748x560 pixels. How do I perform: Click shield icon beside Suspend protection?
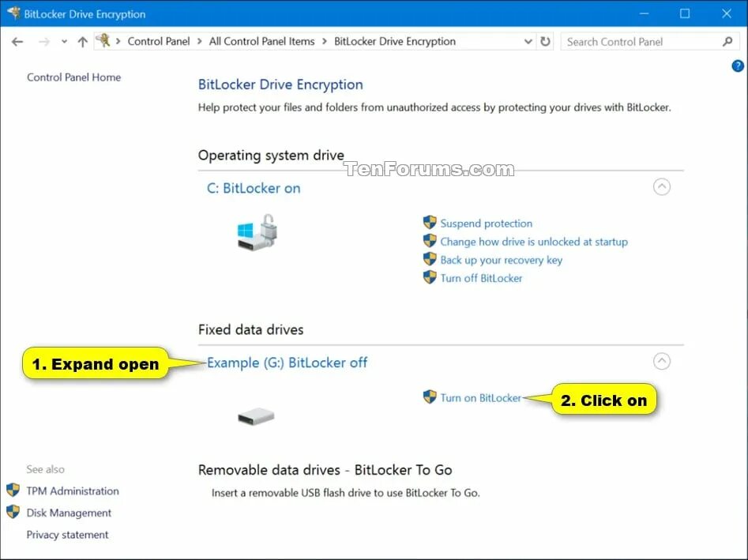[430, 222]
